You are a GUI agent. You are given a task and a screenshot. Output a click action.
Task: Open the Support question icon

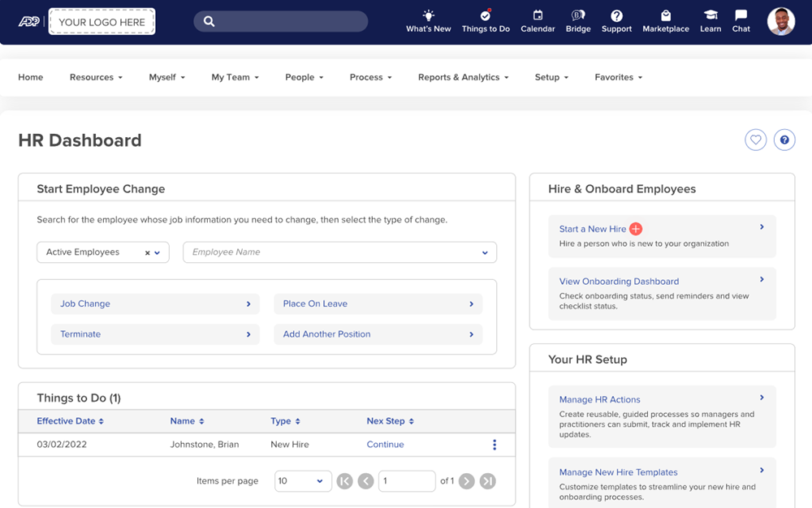(x=616, y=15)
